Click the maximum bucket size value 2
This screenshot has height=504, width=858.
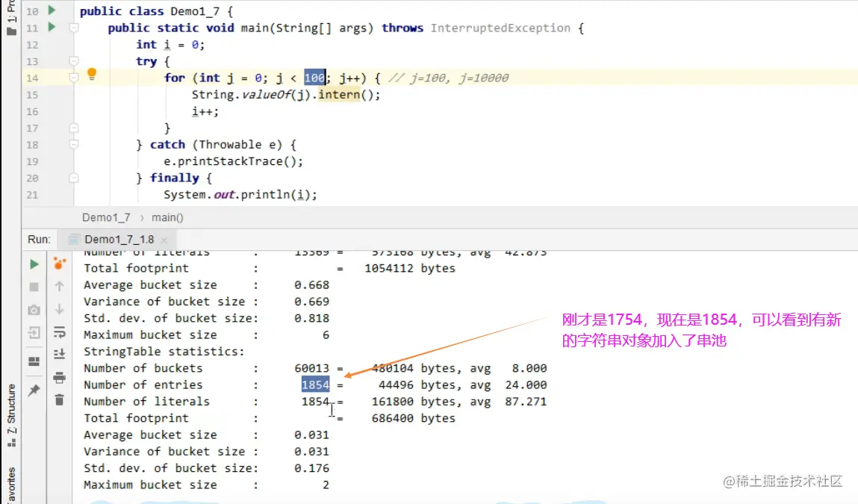click(326, 485)
